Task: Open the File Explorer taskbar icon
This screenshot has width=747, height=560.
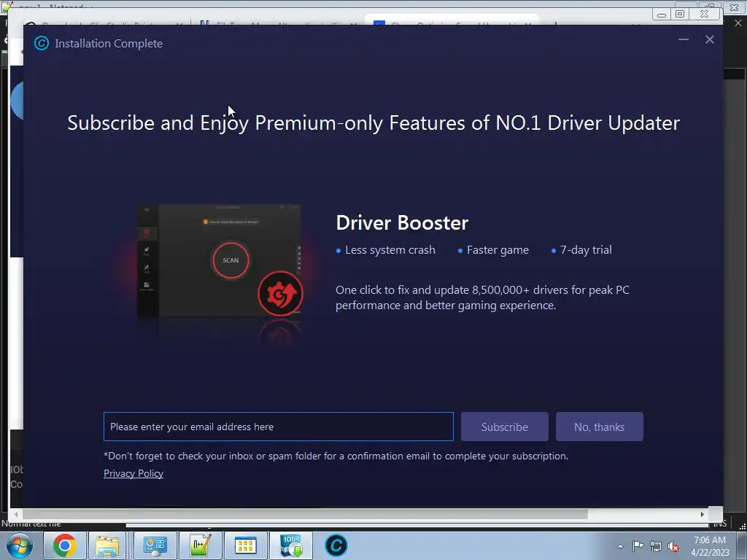Action: [107, 545]
